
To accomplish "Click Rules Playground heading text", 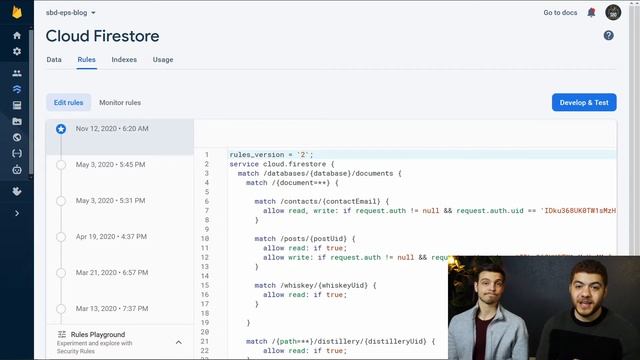I will click(98, 335).
